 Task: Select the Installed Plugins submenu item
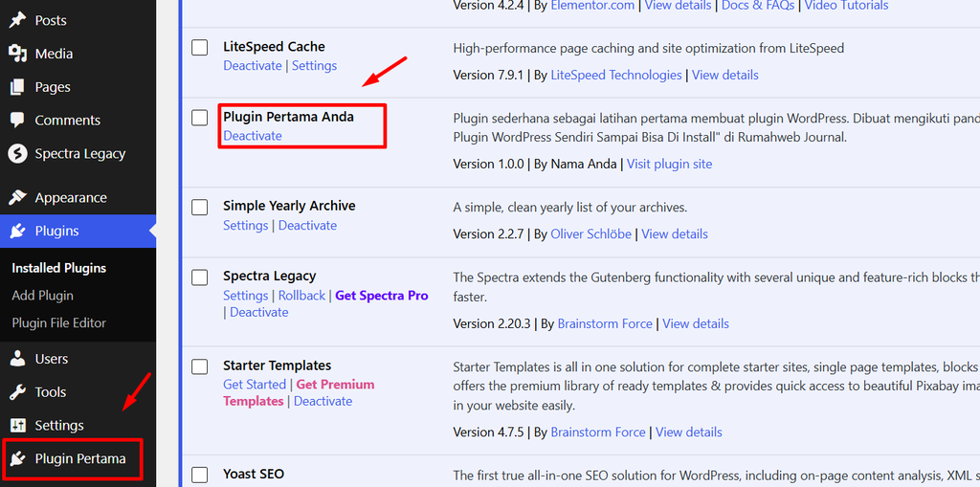point(58,268)
